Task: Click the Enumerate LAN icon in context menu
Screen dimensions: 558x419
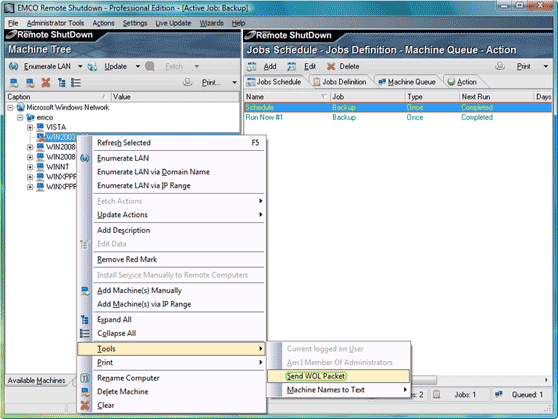Action: 85,158
